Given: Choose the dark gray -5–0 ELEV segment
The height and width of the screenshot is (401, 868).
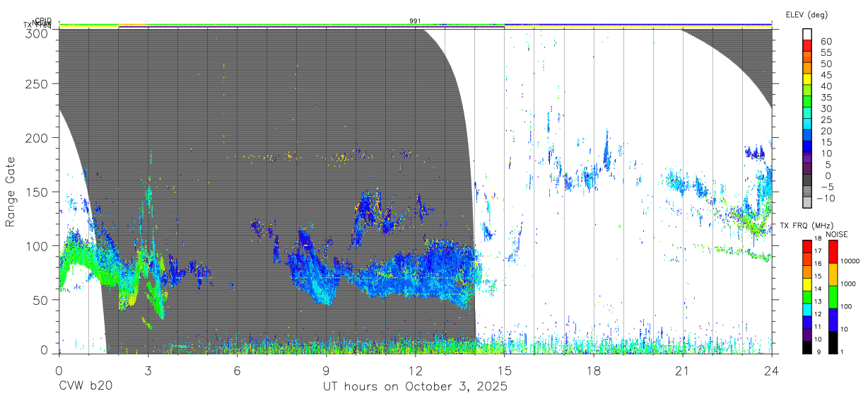Looking at the screenshot, I should point(808,180).
